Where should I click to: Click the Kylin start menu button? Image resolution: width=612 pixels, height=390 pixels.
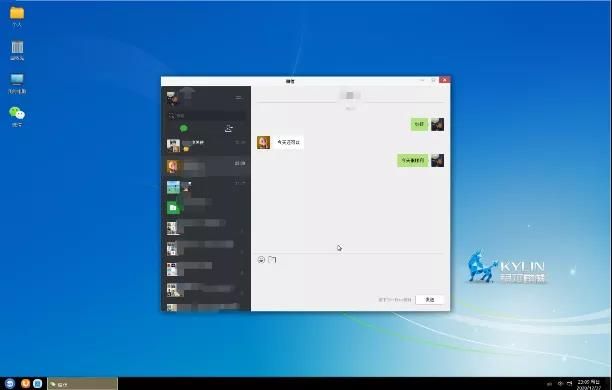[x=10, y=383]
